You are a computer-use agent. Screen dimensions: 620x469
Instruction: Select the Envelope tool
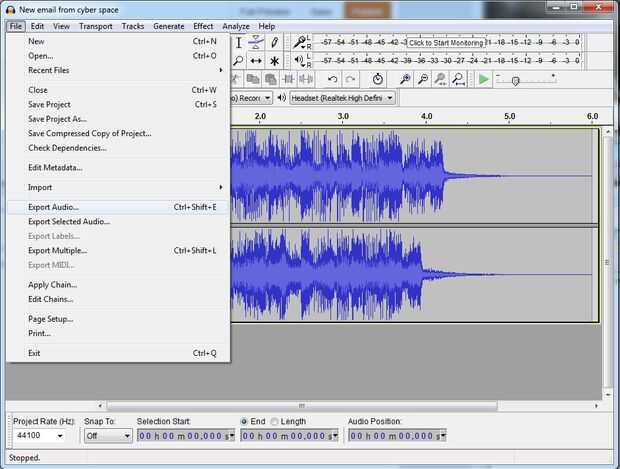pos(256,43)
